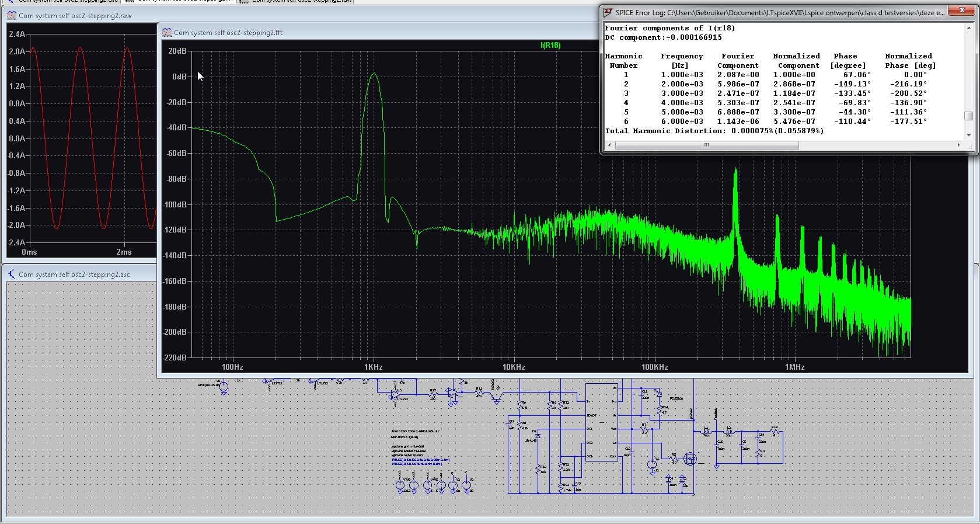Click the error log vertical scrollbar down arrow

969,135
